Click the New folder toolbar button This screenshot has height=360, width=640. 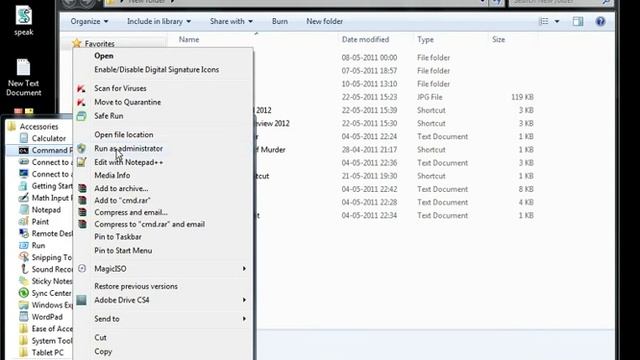point(324,21)
